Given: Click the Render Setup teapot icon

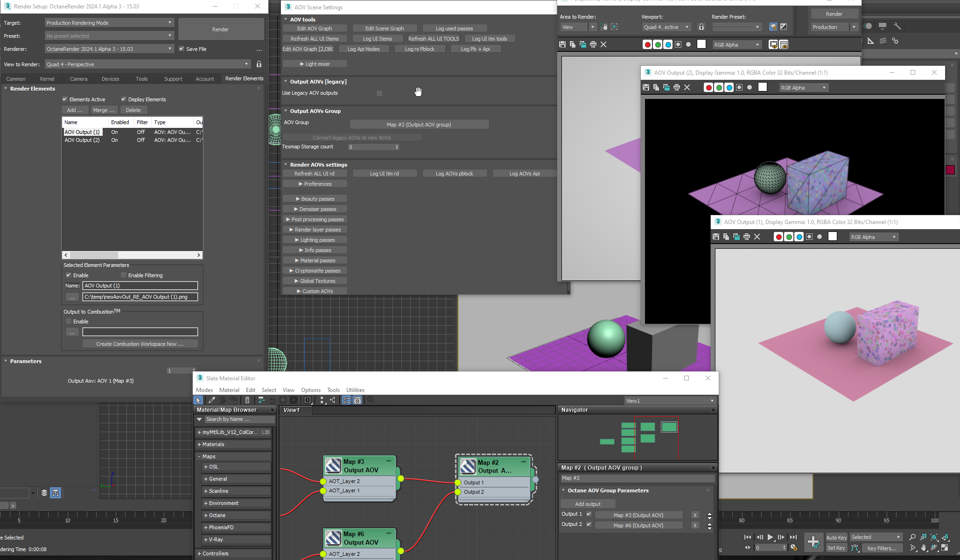Looking at the screenshot, I should click(x=773, y=27).
